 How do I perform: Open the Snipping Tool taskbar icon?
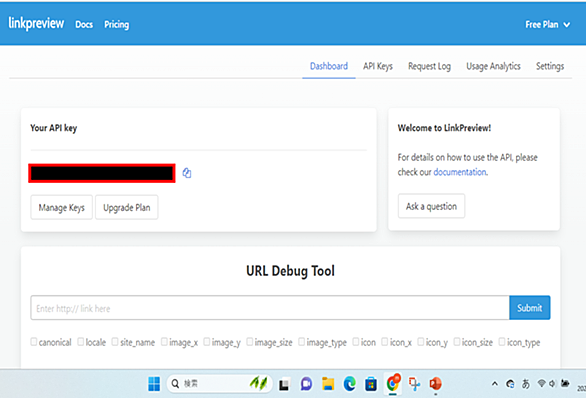coord(414,384)
